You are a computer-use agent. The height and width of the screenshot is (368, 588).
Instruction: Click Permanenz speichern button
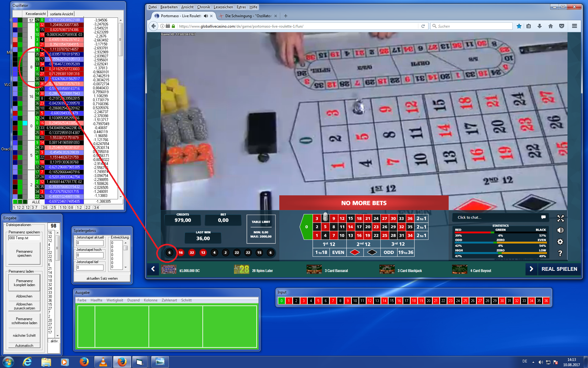point(24,253)
